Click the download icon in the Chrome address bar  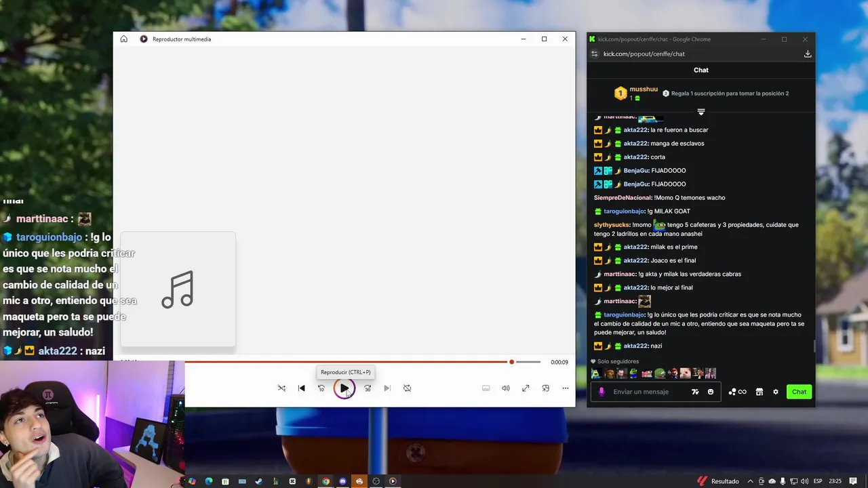808,54
